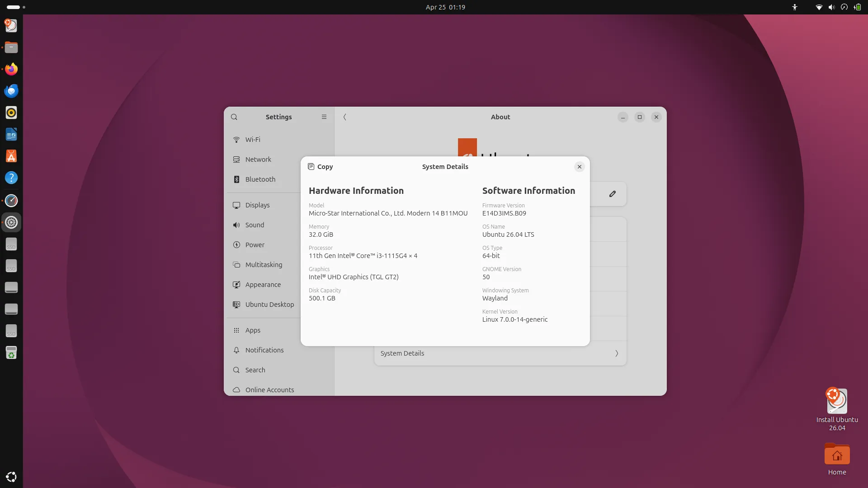Select Sound in the Settings sidebar
This screenshot has height=488, width=868.
point(254,225)
